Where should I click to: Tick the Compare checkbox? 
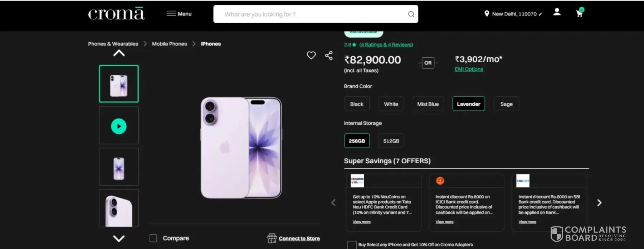(153, 238)
